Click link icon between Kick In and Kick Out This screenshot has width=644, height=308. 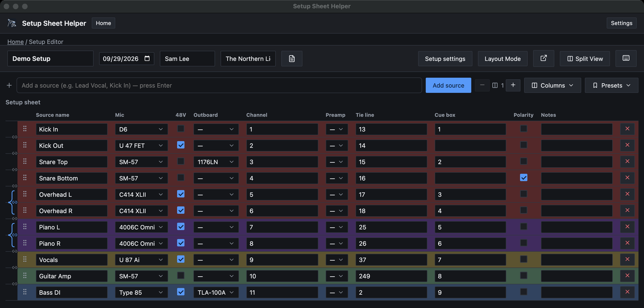coord(14,137)
